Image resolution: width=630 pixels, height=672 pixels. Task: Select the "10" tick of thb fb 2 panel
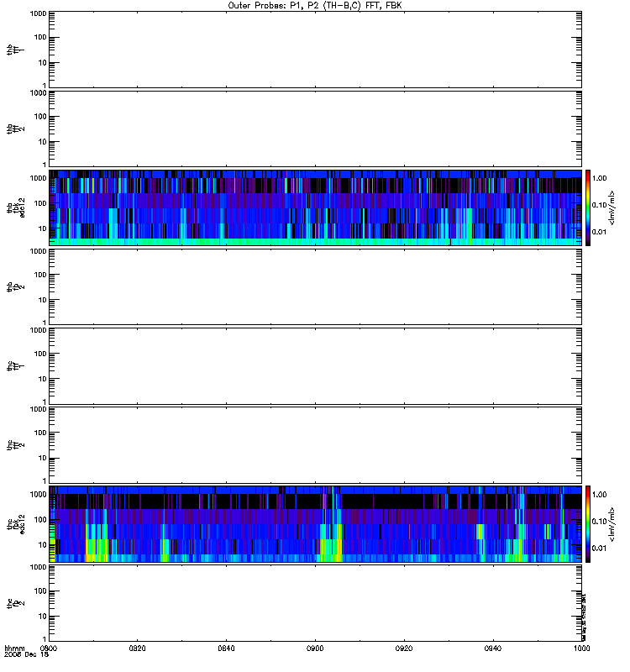click(x=43, y=300)
